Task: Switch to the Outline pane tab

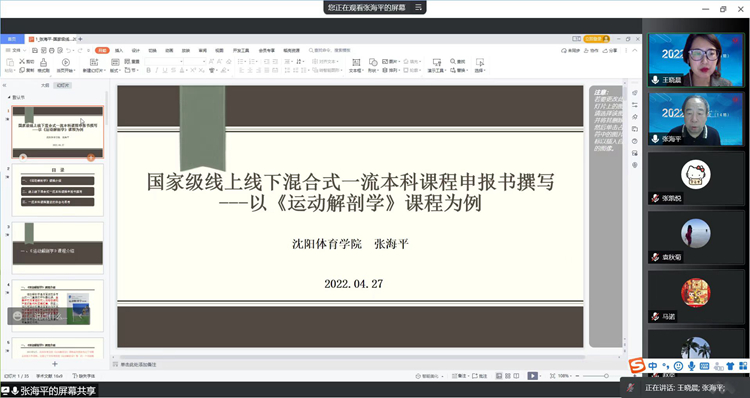Action: (x=45, y=85)
